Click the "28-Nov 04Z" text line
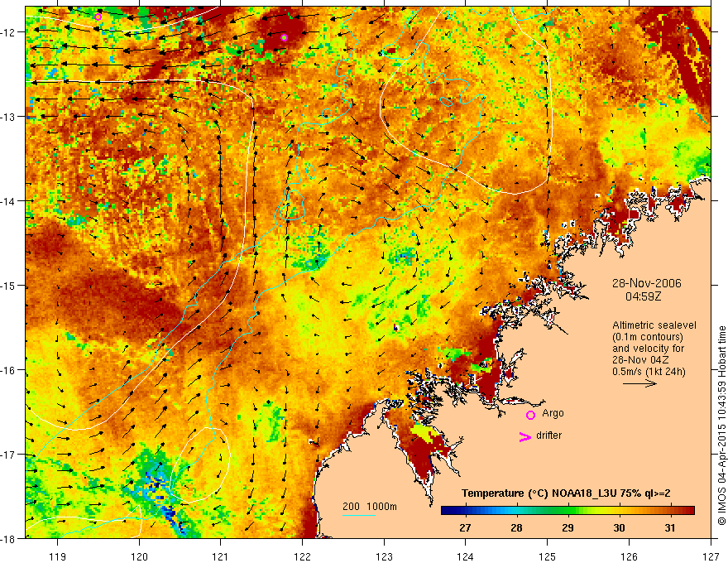This screenshot has width=728, height=563. coord(642,360)
